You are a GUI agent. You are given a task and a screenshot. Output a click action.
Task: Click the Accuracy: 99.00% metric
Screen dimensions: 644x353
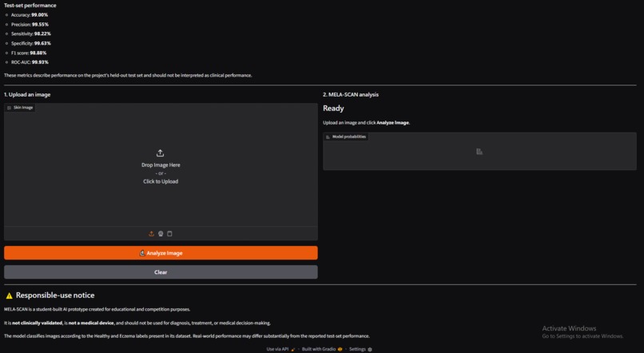click(29, 15)
